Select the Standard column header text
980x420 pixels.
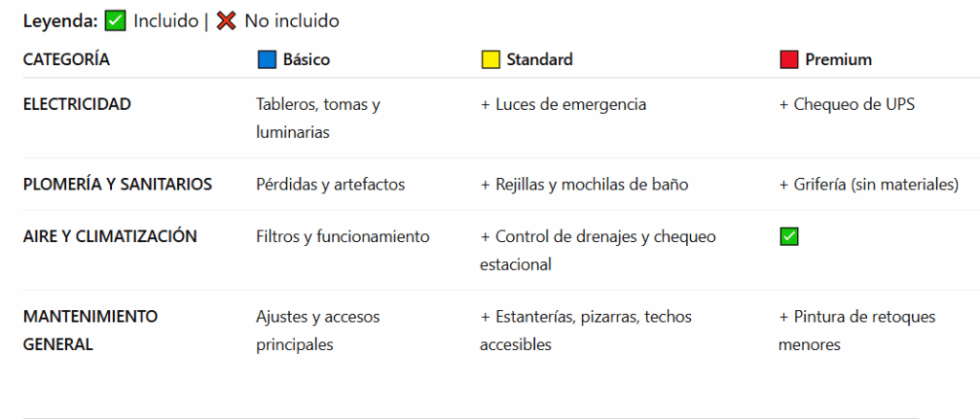pos(540,59)
